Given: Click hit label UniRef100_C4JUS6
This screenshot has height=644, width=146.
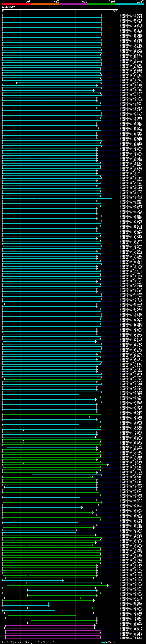Looking at the screenshot, I should 131,364.
